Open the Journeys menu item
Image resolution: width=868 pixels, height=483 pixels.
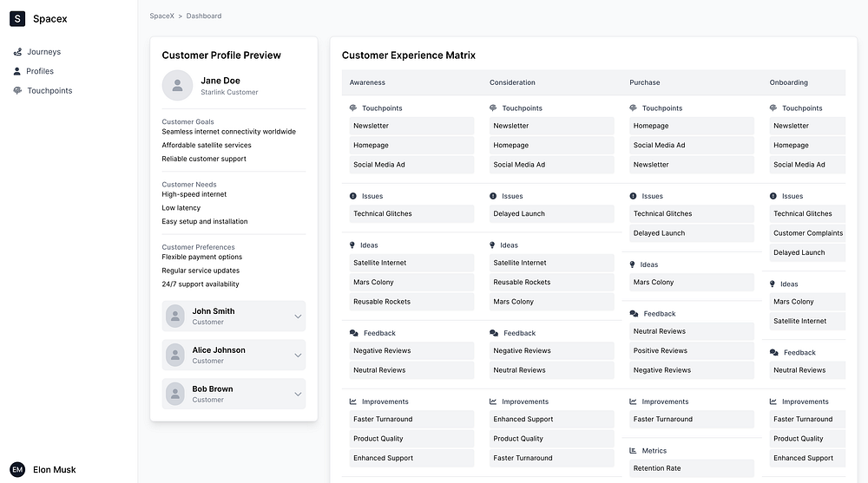[x=43, y=52]
